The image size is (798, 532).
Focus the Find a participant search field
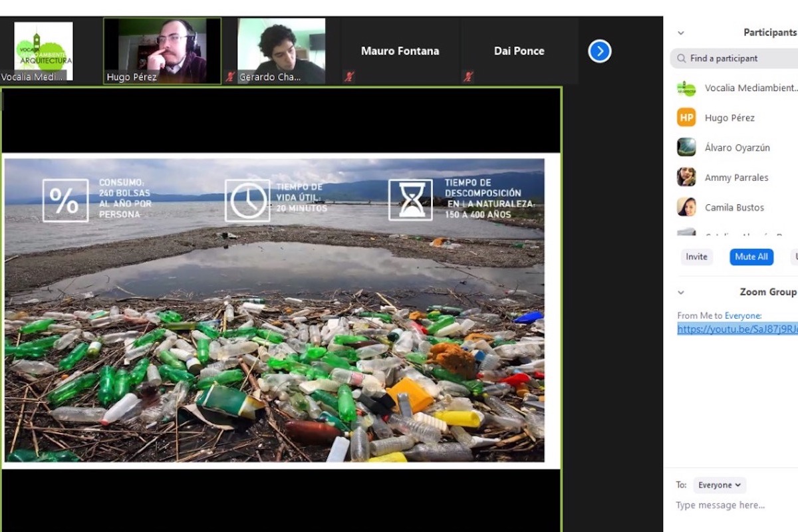tap(735, 59)
